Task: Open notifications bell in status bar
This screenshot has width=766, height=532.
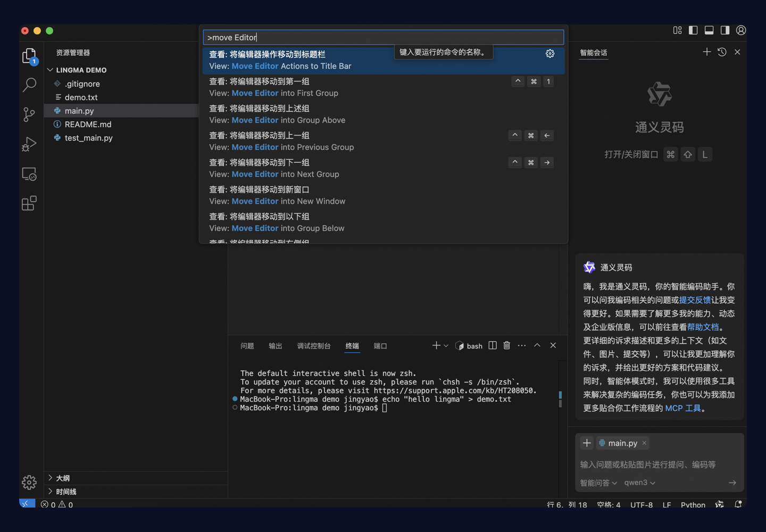Action: (738, 504)
